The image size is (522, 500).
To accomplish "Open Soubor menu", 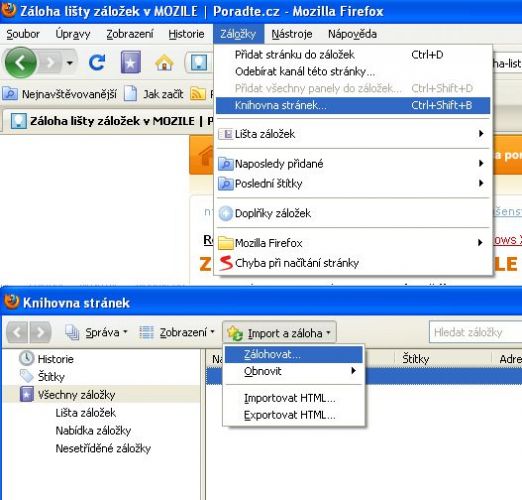I will [23, 34].
